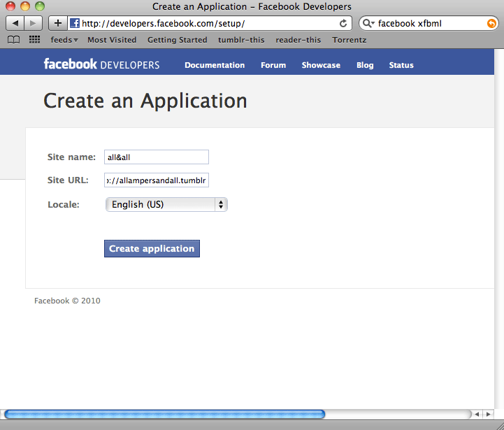This screenshot has width=504, height=430.
Task: Click the tumblr-this bookmarklet
Action: 241,40
